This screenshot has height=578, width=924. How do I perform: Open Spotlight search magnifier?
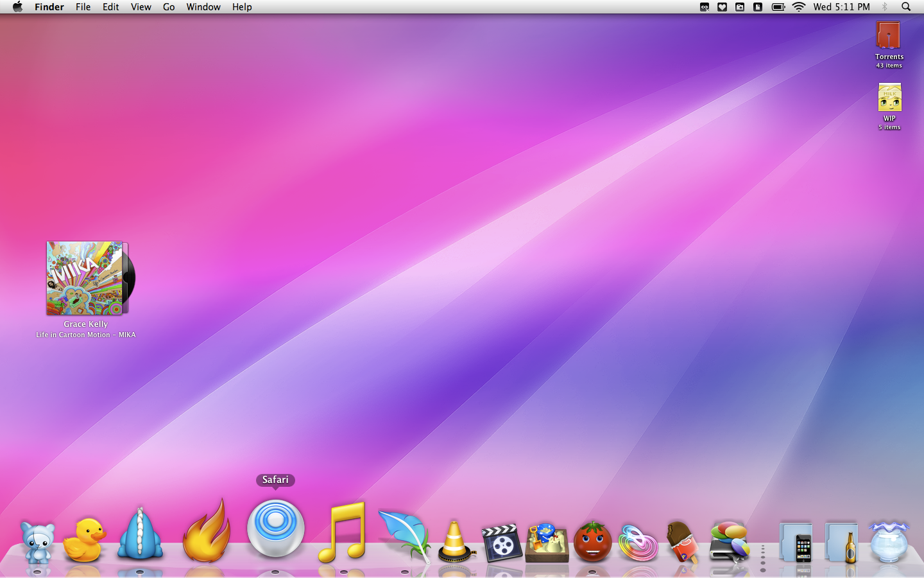click(906, 7)
